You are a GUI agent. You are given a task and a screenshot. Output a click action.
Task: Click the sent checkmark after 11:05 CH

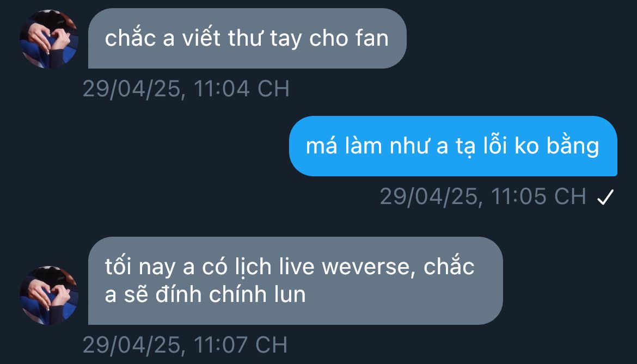click(605, 197)
